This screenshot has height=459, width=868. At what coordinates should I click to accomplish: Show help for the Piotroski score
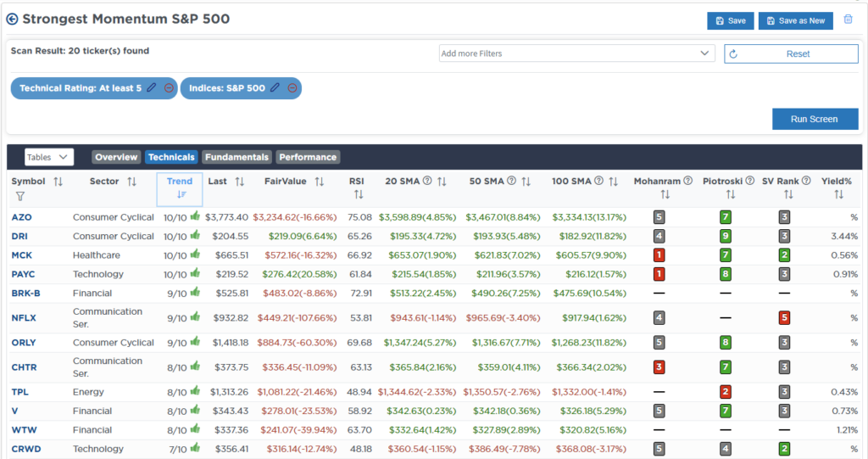coord(750,181)
